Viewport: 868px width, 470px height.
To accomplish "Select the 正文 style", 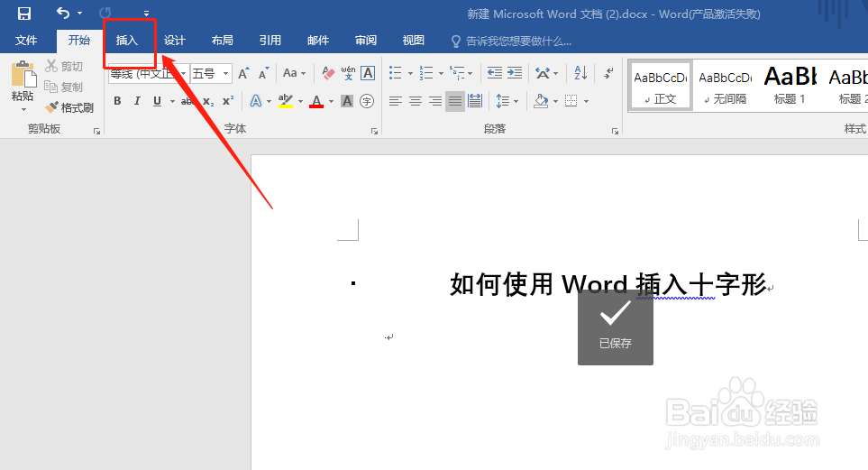I will point(661,87).
